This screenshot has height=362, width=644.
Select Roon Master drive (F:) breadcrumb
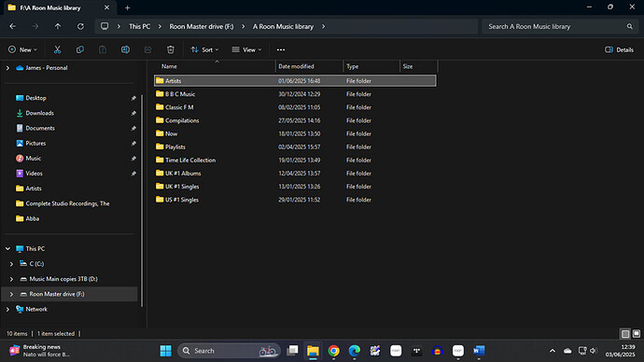[202, 26]
